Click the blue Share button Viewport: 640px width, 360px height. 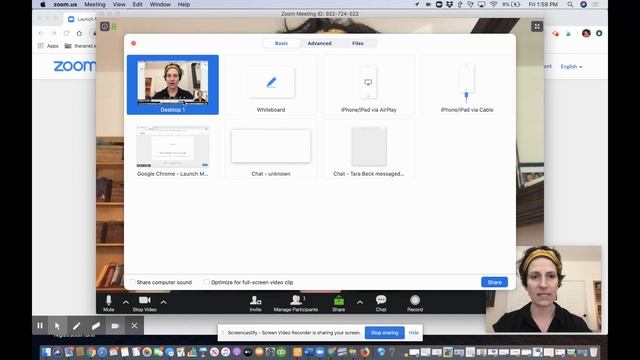click(x=494, y=282)
